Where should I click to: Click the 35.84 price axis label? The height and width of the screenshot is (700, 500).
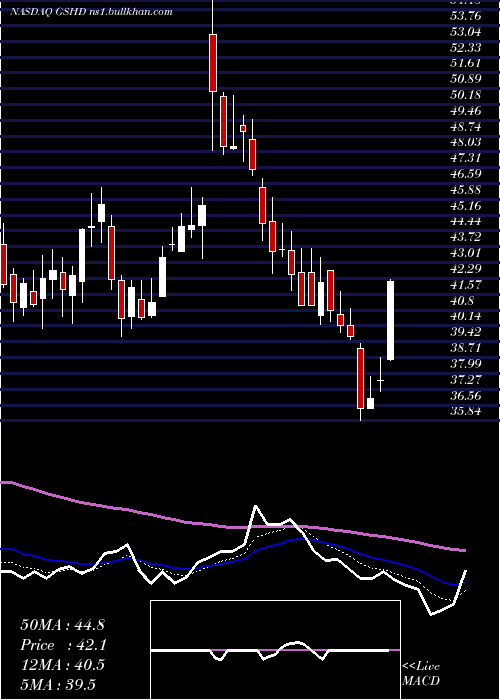pos(465,411)
